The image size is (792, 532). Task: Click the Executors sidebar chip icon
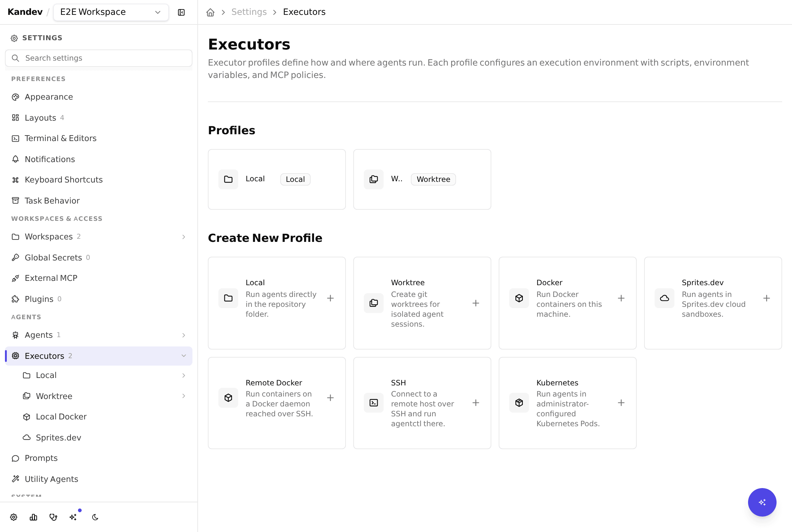pos(15,356)
